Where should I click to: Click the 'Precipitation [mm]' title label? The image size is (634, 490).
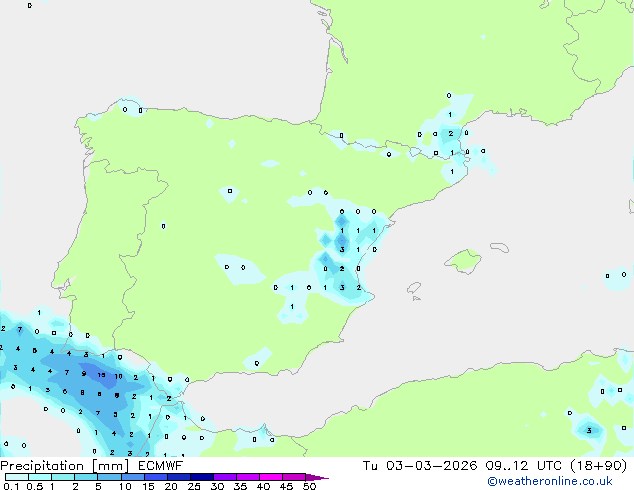pyautogui.click(x=65, y=466)
